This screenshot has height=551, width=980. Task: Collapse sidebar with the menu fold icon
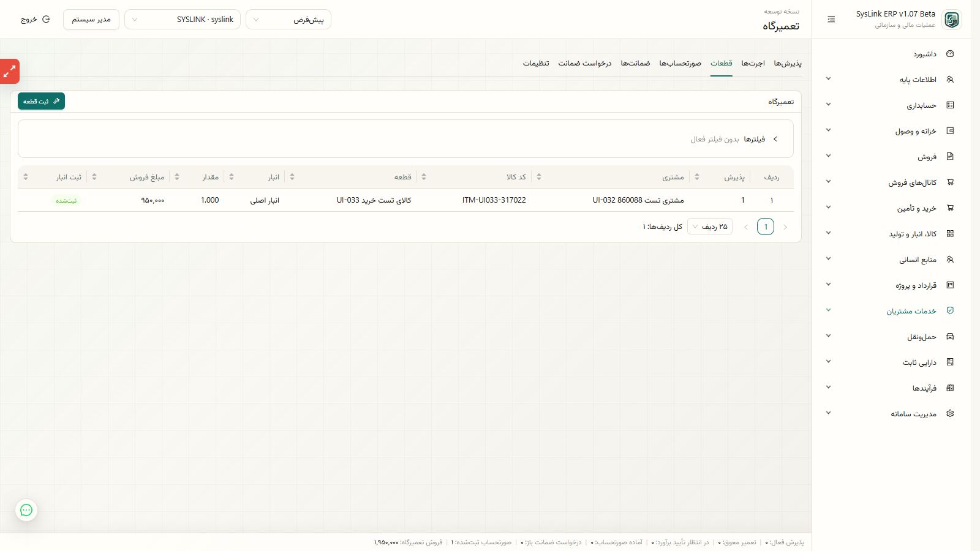tap(831, 20)
